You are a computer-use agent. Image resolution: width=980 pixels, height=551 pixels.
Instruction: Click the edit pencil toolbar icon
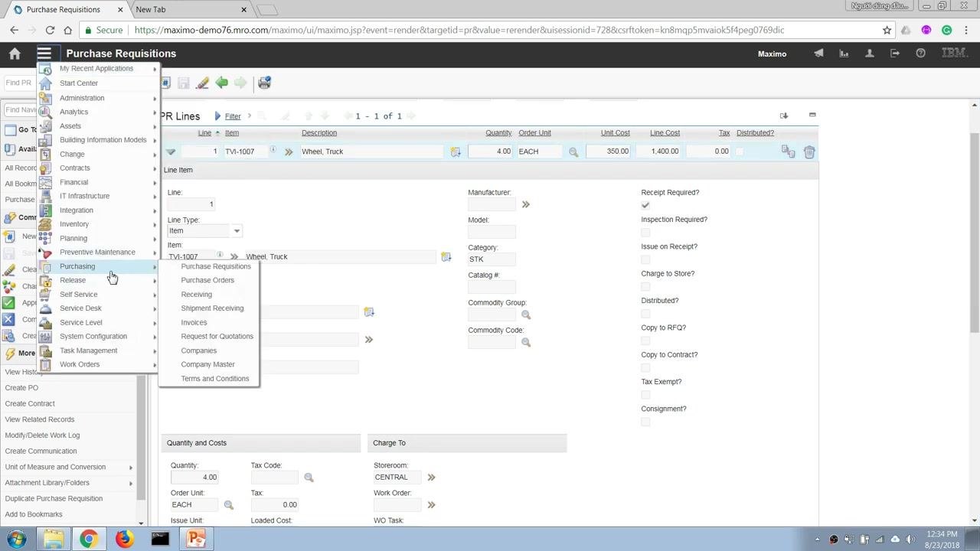tap(202, 83)
